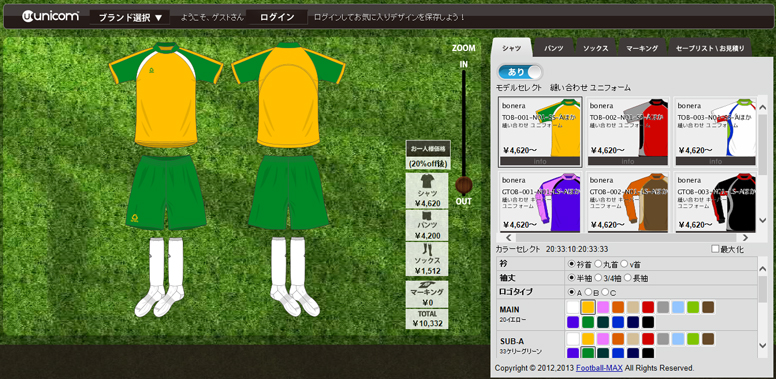Click the ログイン button
This screenshot has height=379, width=776.
[277, 17]
